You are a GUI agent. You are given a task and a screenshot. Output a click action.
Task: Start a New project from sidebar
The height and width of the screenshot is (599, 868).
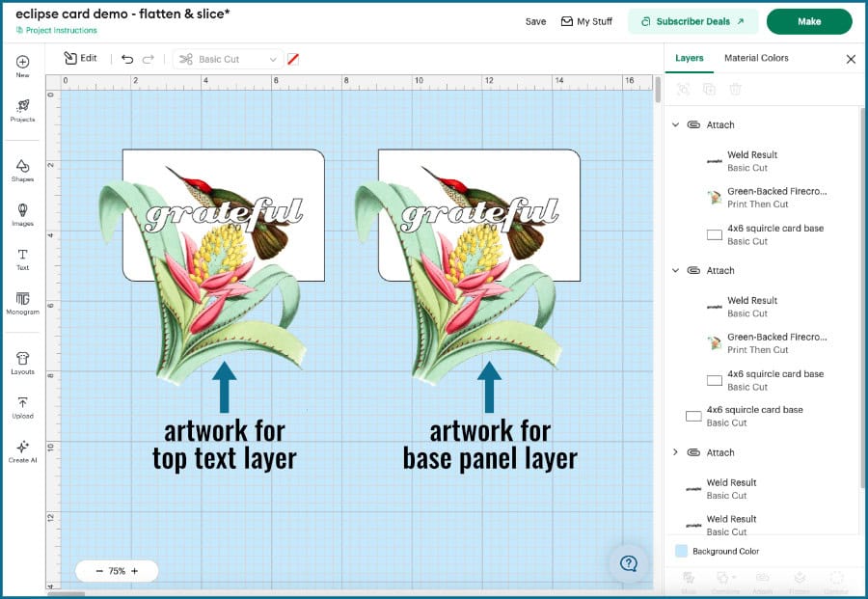pos(23,66)
